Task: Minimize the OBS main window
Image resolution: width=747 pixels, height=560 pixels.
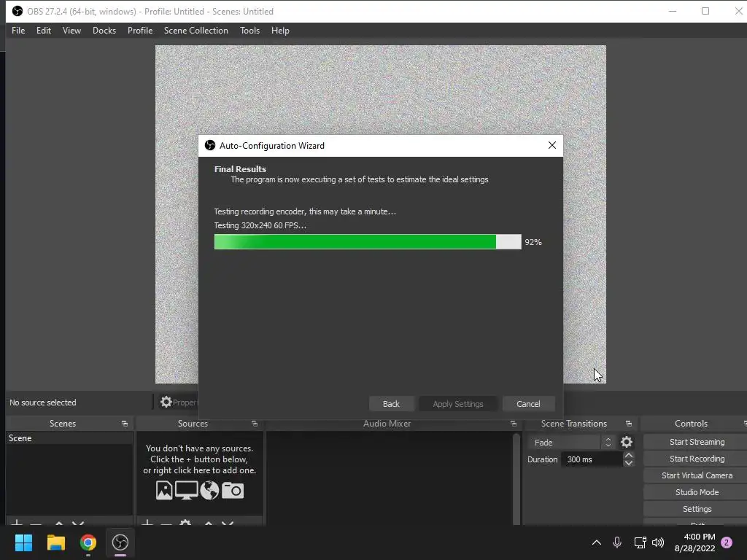Action: coord(672,11)
